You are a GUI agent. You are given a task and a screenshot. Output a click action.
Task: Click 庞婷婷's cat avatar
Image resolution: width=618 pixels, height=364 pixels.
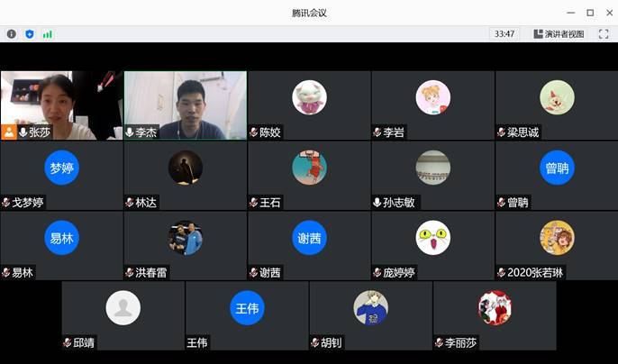432,238
